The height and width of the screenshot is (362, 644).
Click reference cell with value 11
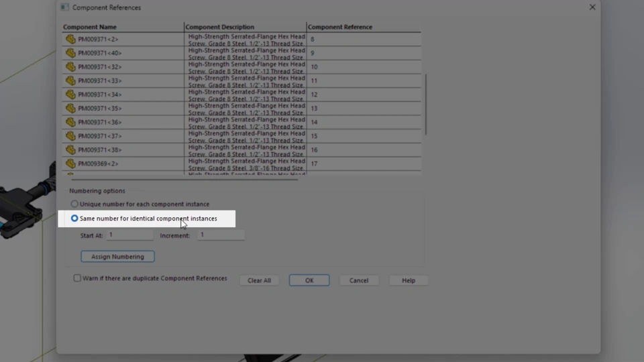point(364,81)
